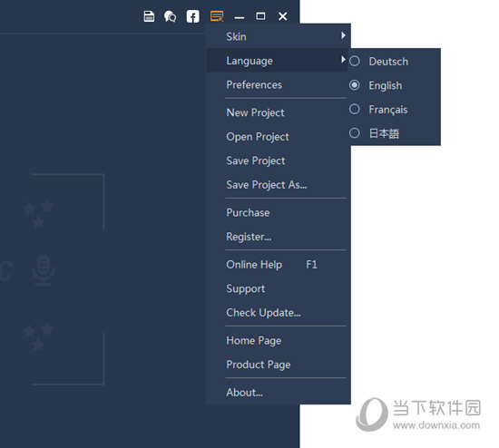Click the dimmed microphone icon
The height and width of the screenshot is (448, 499).
[44, 270]
